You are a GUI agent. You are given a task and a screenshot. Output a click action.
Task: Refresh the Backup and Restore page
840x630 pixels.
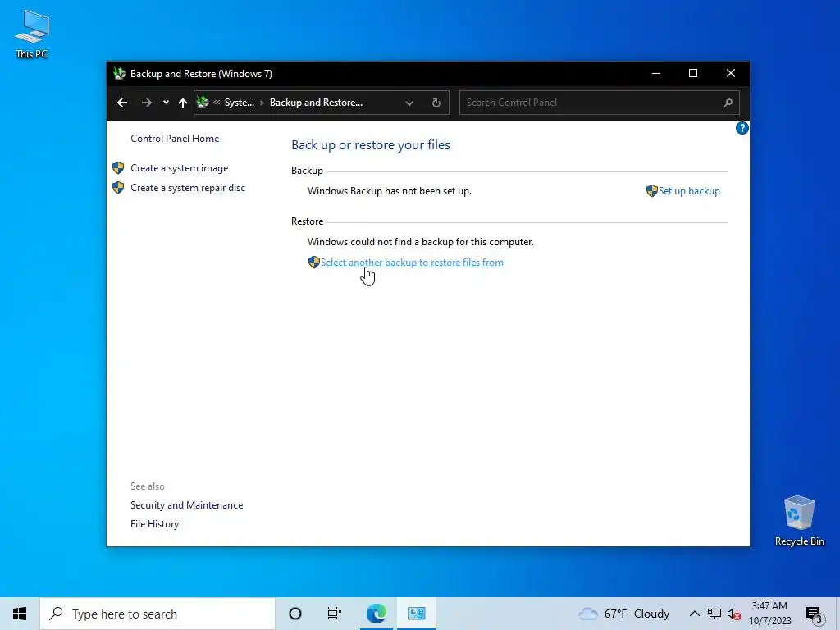pos(436,103)
